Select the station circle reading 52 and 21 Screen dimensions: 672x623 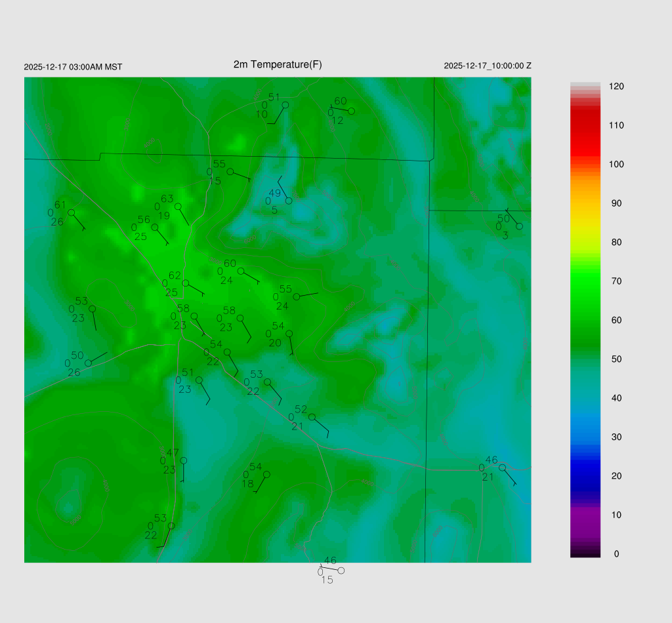click(x=312, y=417)
